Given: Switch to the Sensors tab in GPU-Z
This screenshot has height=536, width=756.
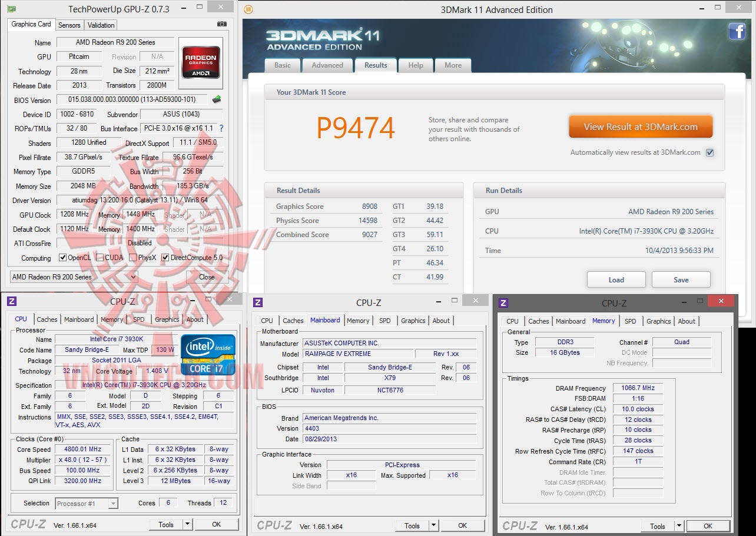Looking at the screenshot, I should coord(69,25).
